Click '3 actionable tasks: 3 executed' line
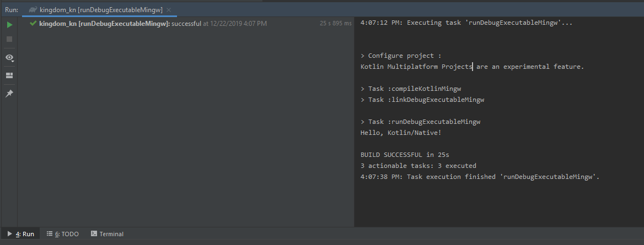 point(418,166)
